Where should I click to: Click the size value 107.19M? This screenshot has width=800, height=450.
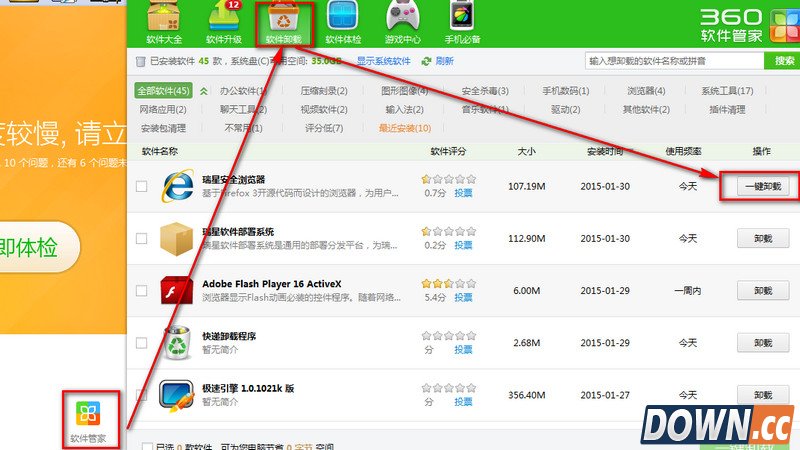(x=527, y=186)
